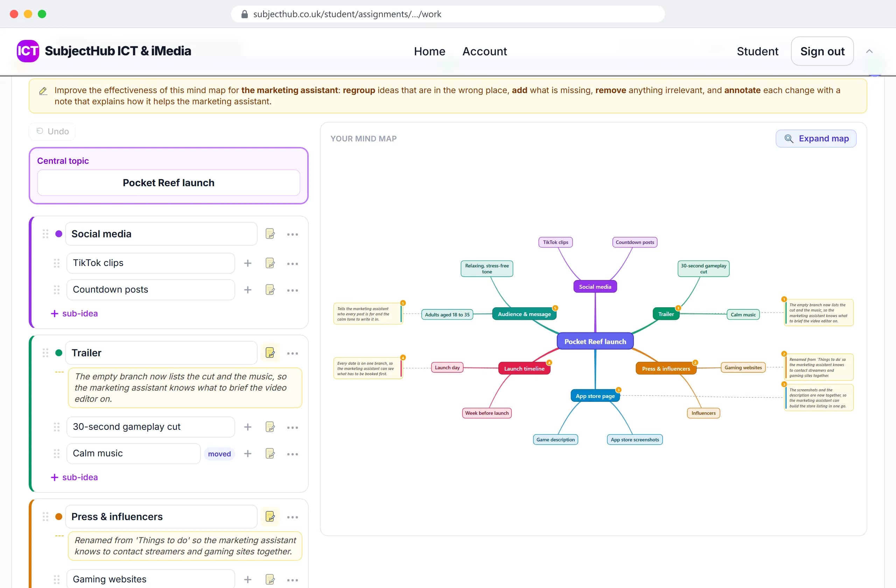This screenshot has width=896, height=588.
Task: Open more options for TikTok clips
Action: [x=293, y=264]
